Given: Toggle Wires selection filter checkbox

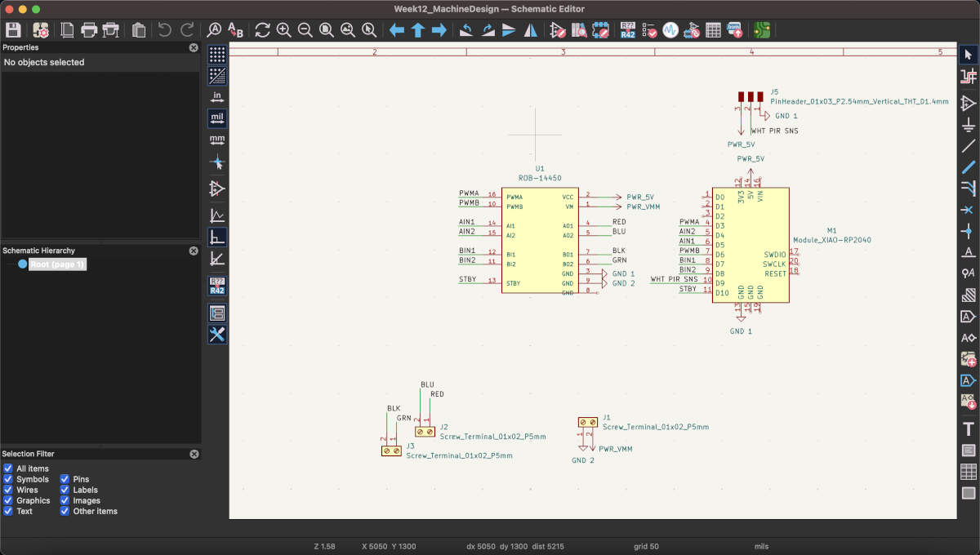Looking at the screenshot, I should 8,490.
